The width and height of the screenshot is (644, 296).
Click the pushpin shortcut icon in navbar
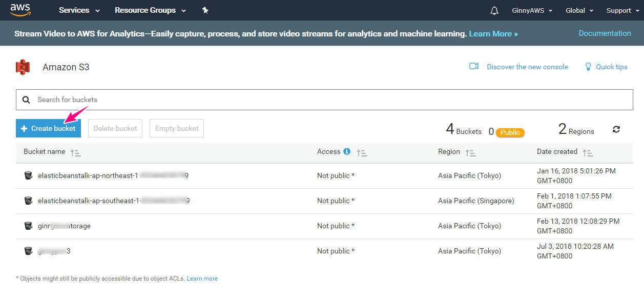pyautogui.click(x=205, y=10)
